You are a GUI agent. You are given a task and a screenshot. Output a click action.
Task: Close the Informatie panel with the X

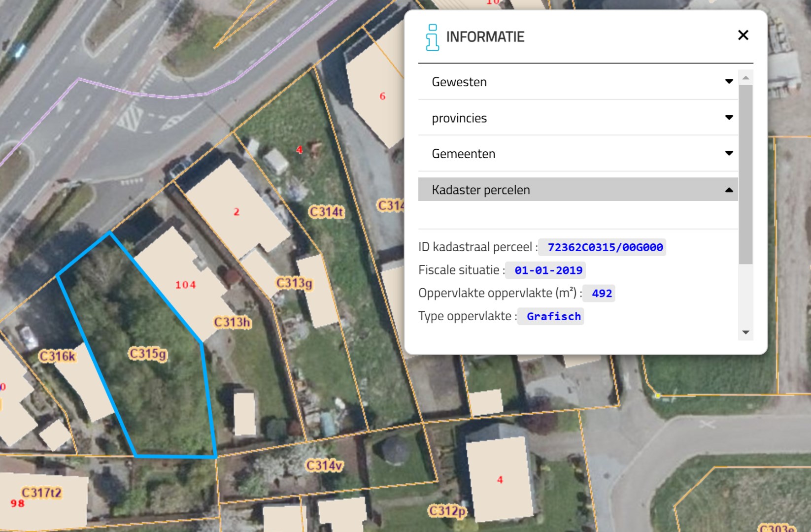coord(743,35)
